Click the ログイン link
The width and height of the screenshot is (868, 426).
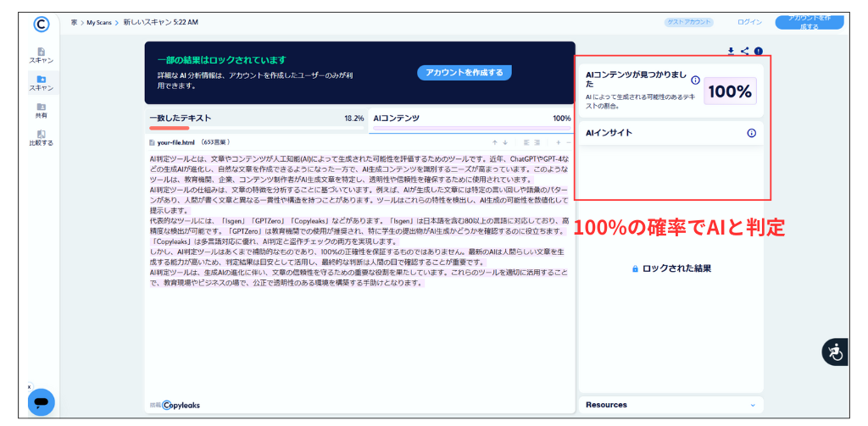point(749,23)
